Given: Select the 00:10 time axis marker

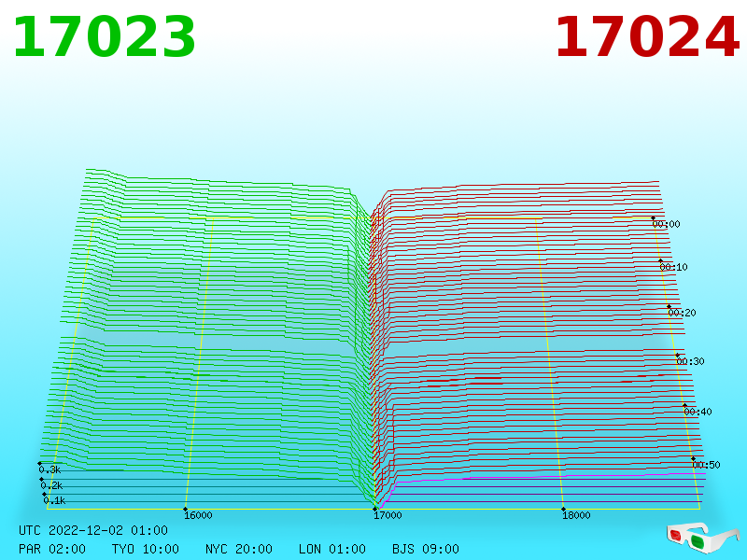Looking at the screenshot, I should [673, 267].
